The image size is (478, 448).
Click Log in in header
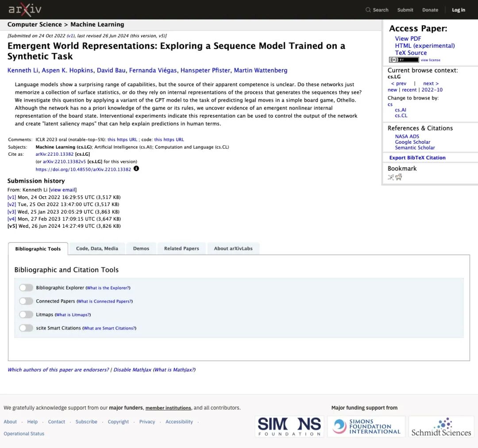459,10
